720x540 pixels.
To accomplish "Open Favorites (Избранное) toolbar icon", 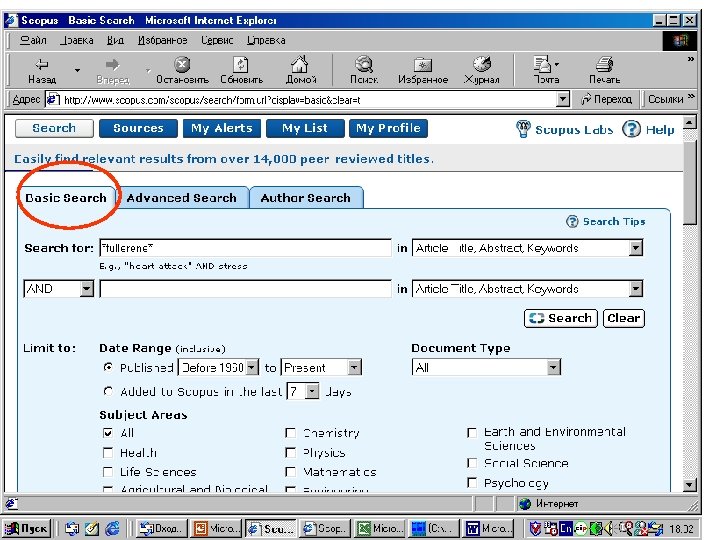I will pyautogui.click(x=423, y=70).
